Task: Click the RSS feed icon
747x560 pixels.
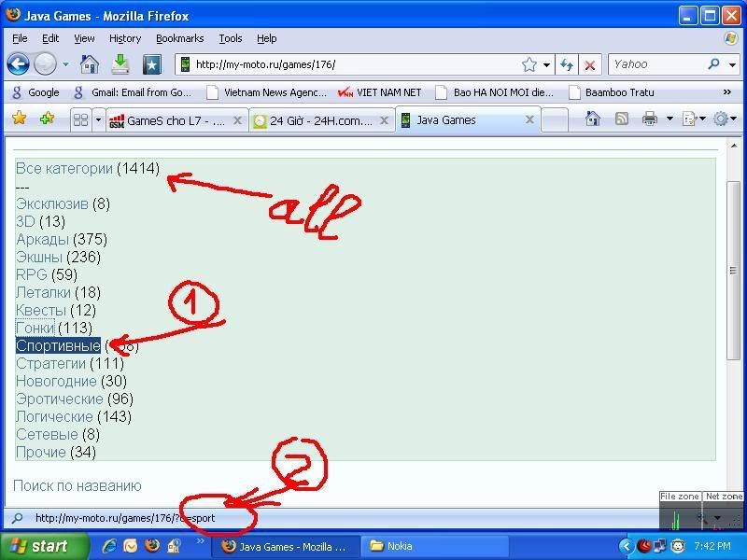Action: pyautogui.click(x=621, y=119)
